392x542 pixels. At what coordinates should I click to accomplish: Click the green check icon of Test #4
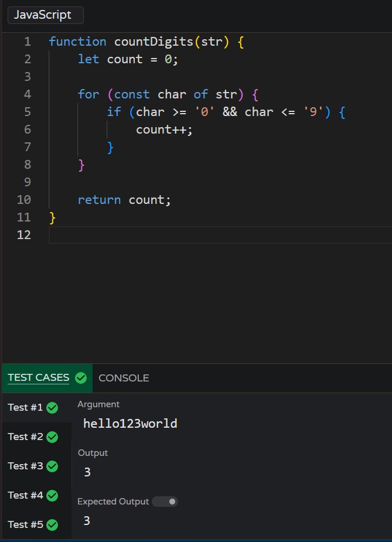coord(52,496)
